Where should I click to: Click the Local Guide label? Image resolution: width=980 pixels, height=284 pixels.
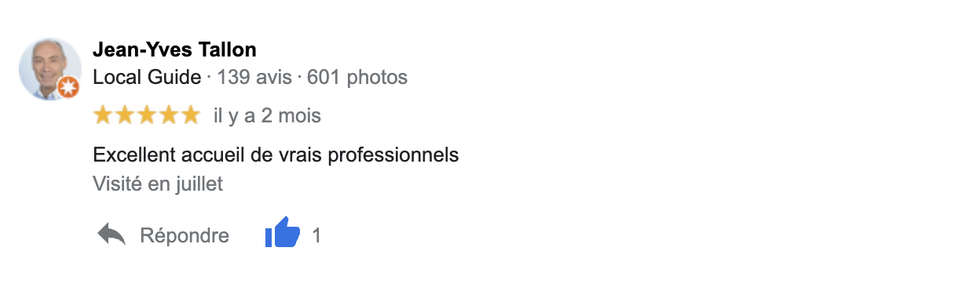[x=147, y=78]
